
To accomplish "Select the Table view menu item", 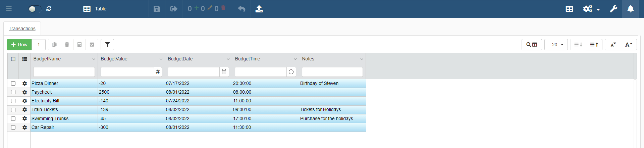I will (95, 9).
